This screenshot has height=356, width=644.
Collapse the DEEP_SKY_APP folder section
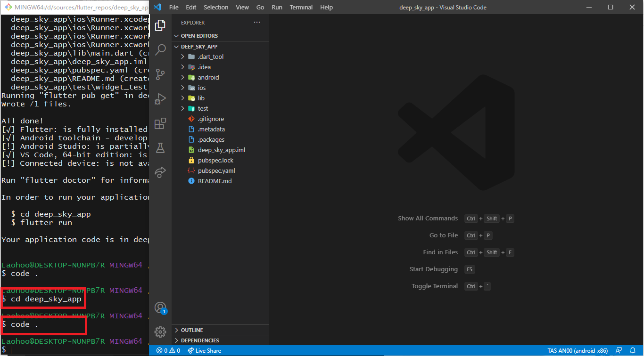[x=220, y=47]
